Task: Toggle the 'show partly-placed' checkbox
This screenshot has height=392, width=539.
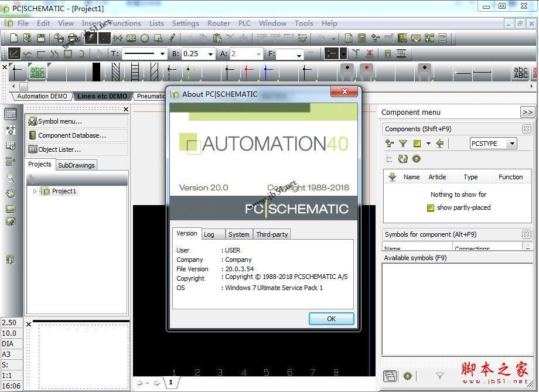Action: click(x=431, y=207)
